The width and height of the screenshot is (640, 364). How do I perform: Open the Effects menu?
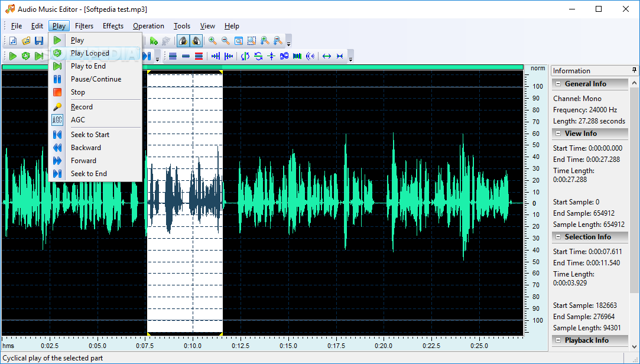[x=113, y=26]
